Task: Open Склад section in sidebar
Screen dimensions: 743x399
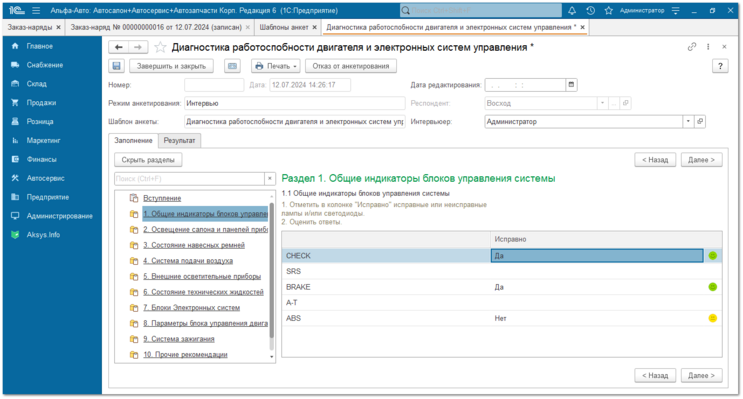Action: tap(52, 84)
